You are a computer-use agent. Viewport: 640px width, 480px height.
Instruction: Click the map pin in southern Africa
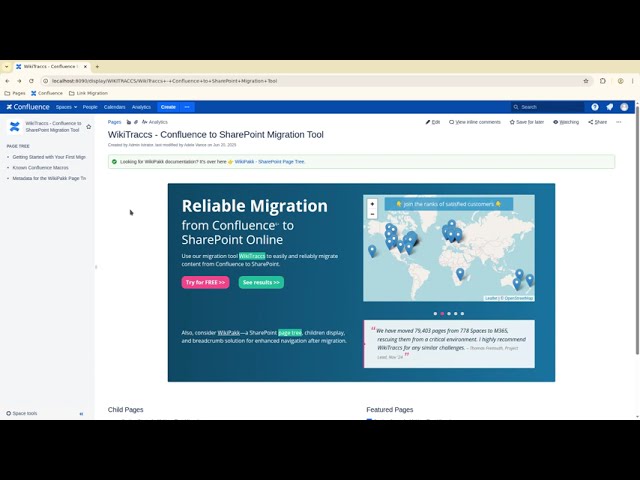(460, 273)
